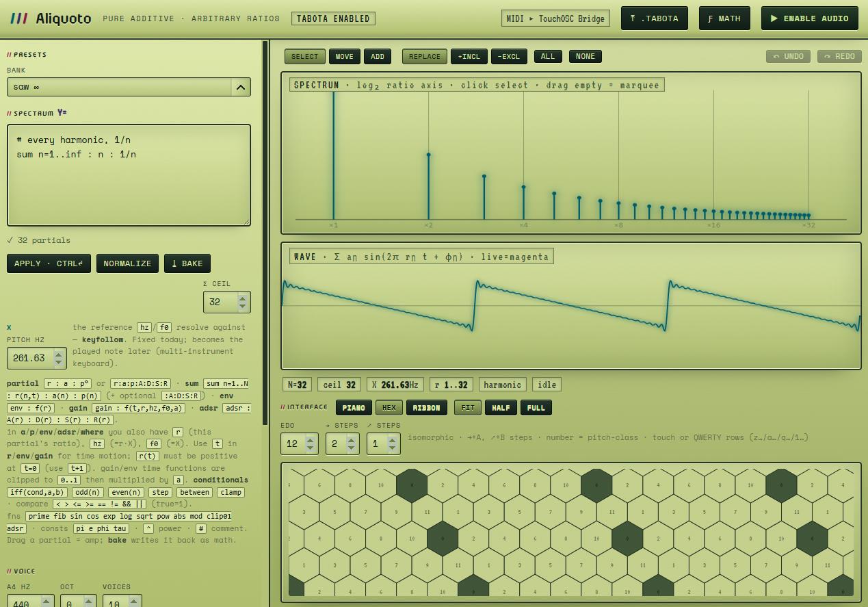This screenshot has width=868, height=607.
Task: Click the r 1..32 status chip
Action: pos(451,385)
